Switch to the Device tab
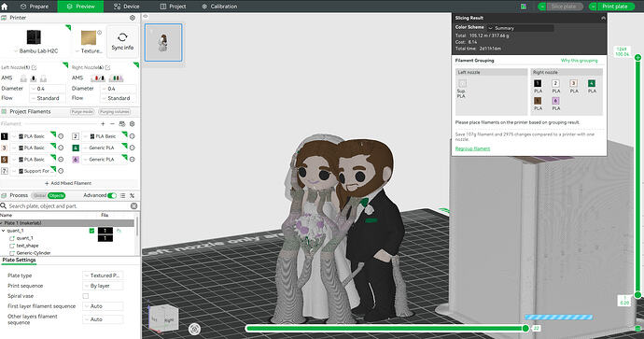This screenshot has height=339, width=644. [x=127, y=7]
